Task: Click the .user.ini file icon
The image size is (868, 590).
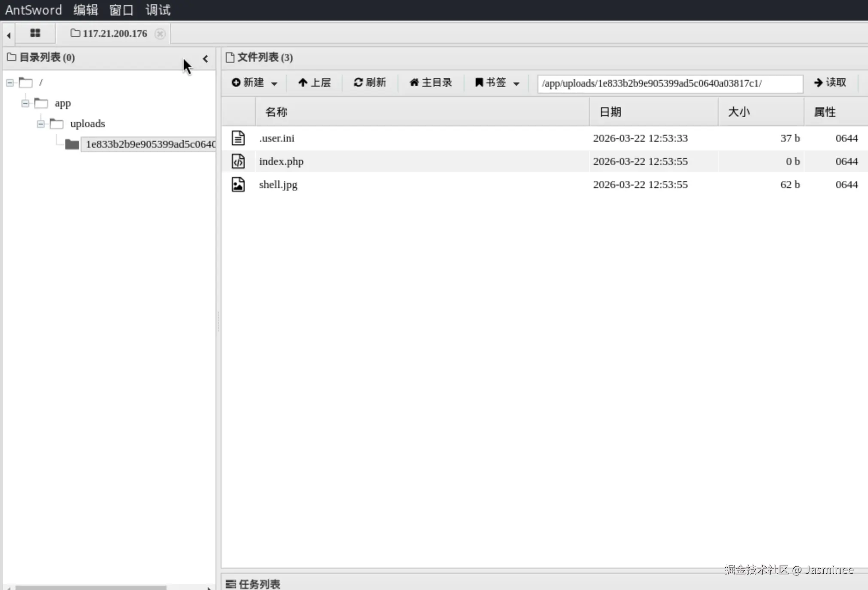Action: pyautogui.click(x=238, y=138)
